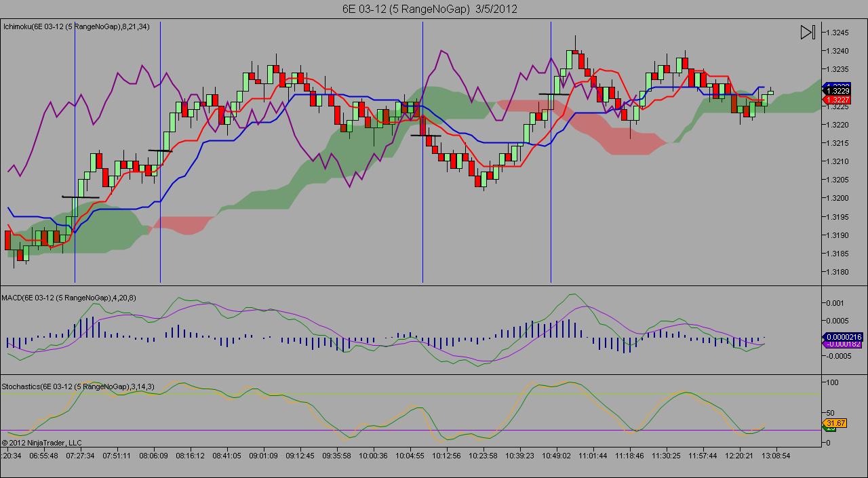Select the MACD indicator panel label
Viewport: 868px width, 478px height.
[70, 298]
